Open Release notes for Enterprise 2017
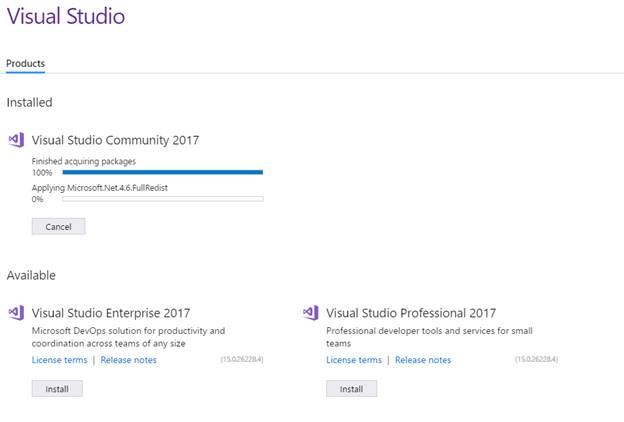The width and height of the screenshot is (624, 422). pos(129,360)
